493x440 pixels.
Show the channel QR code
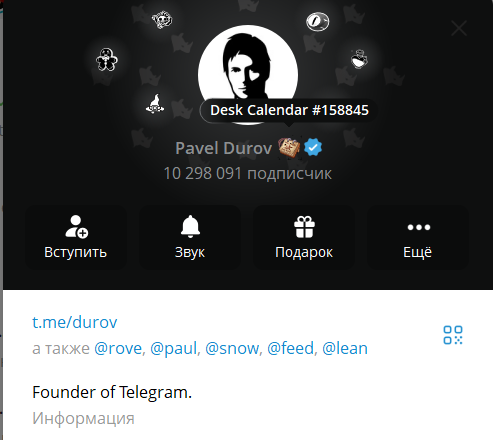(x=453, y=335)
